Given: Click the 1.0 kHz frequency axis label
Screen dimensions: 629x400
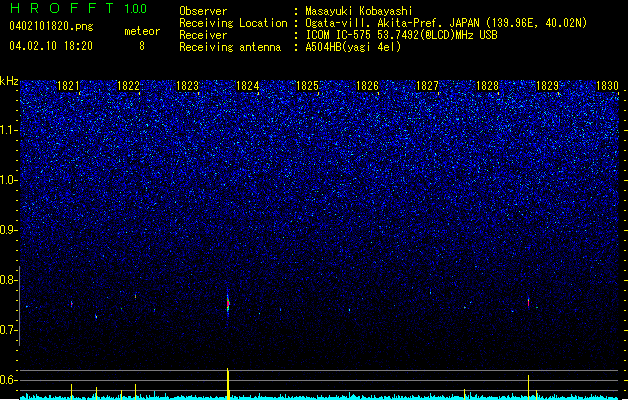Looking at the screenshot, I should (9, 180).
